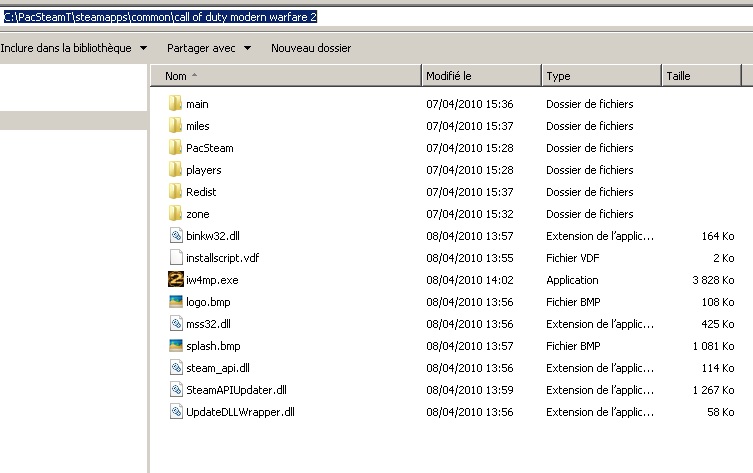
Task: Select the name PacSteam in list
Action: point(210,148)
